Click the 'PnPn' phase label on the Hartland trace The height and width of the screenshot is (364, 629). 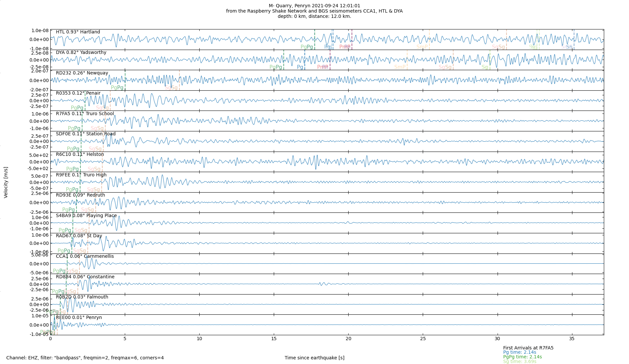(345, 47)
